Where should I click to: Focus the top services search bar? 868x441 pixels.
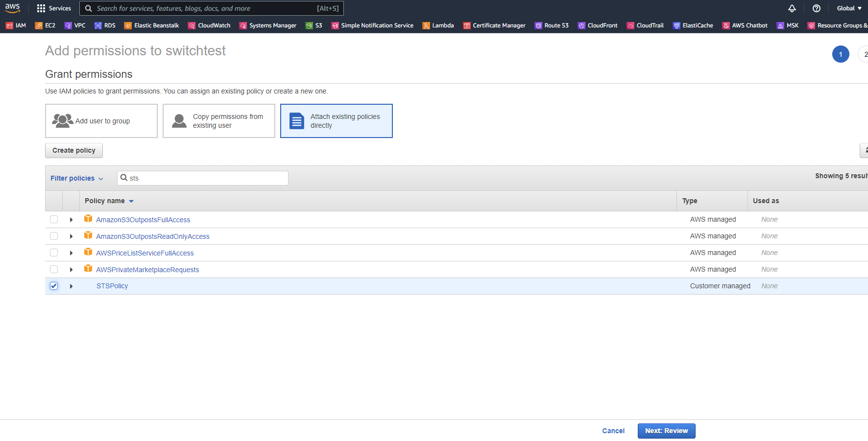point(212,8)
